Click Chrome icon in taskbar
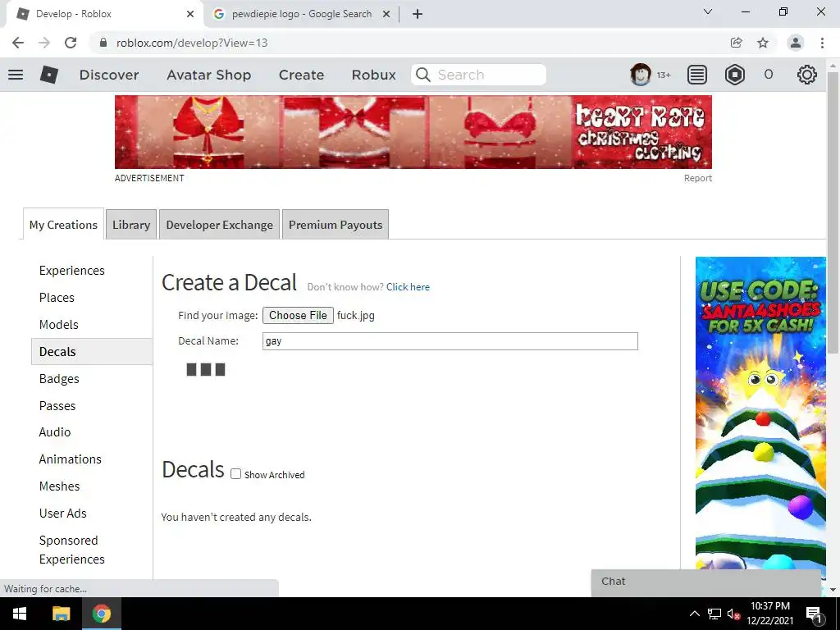This screenshot has width=840, height=630. (101, 614)
